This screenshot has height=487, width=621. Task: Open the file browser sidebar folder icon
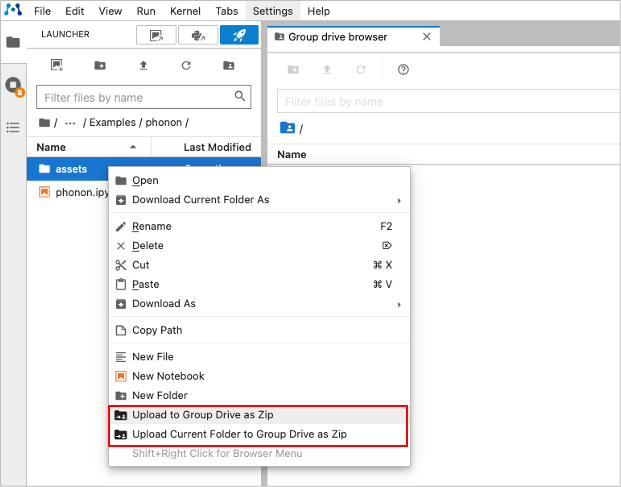click(x=13, y=43)
